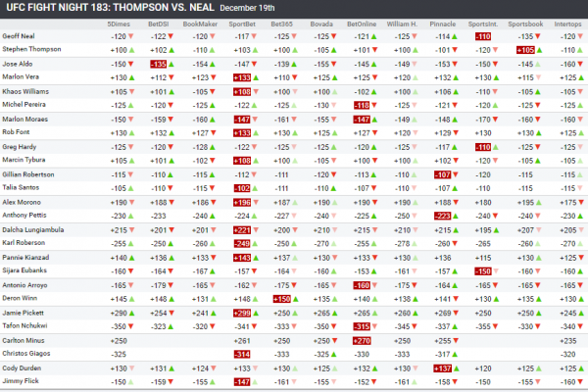Click Geoff Neal's highlighted -110 SportsInt. odds

[x=483, y=37]
